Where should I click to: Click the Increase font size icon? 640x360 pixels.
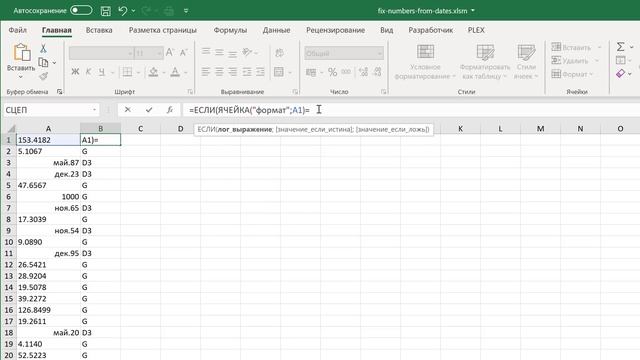point(170,53)
